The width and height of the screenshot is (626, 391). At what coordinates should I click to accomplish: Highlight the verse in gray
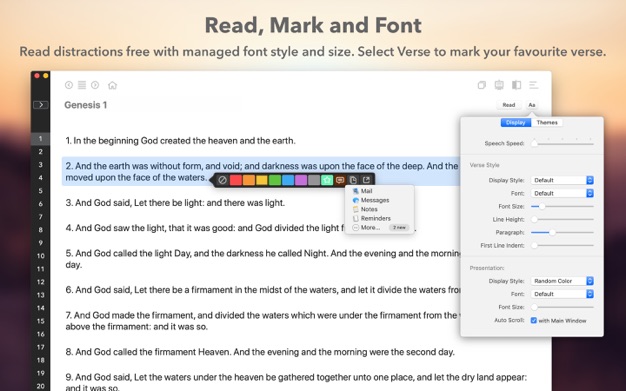[x=314, y=180]
